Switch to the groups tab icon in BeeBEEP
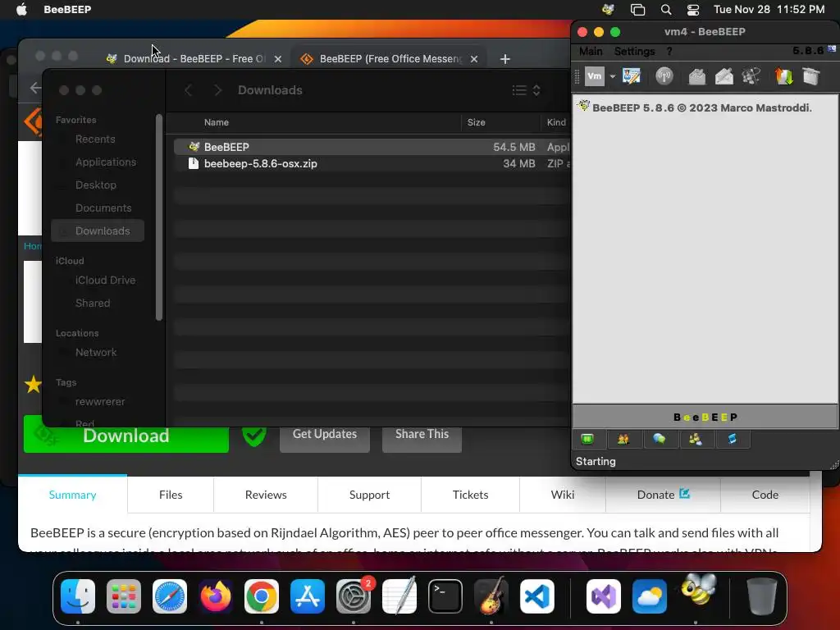This screenshot has height=630, width=840. pos(696,440)
